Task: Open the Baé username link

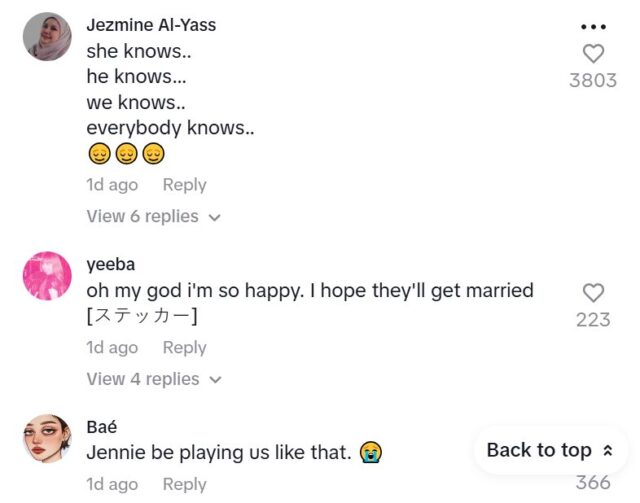Action: point(102,427)
